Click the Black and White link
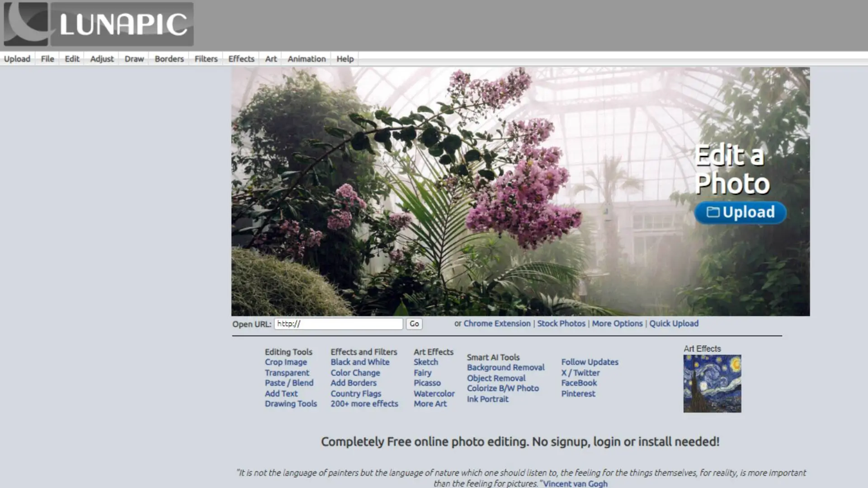The height and width of the screenshot is (488, 868). click(x=360, y=362)
